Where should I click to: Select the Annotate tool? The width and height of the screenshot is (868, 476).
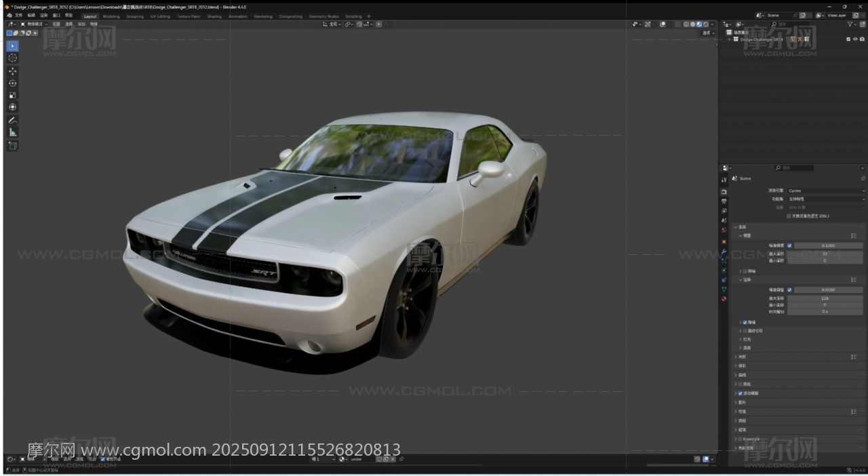(12, 121)
